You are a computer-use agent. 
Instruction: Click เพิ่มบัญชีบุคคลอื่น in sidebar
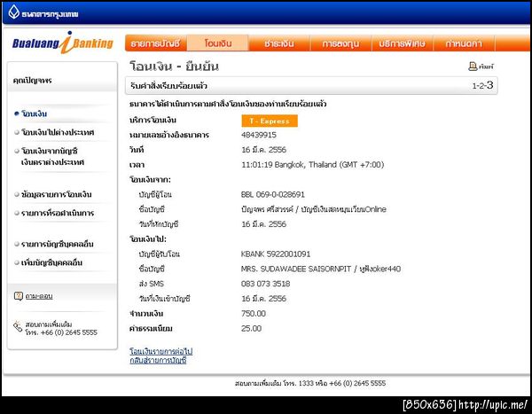(51, 262)
